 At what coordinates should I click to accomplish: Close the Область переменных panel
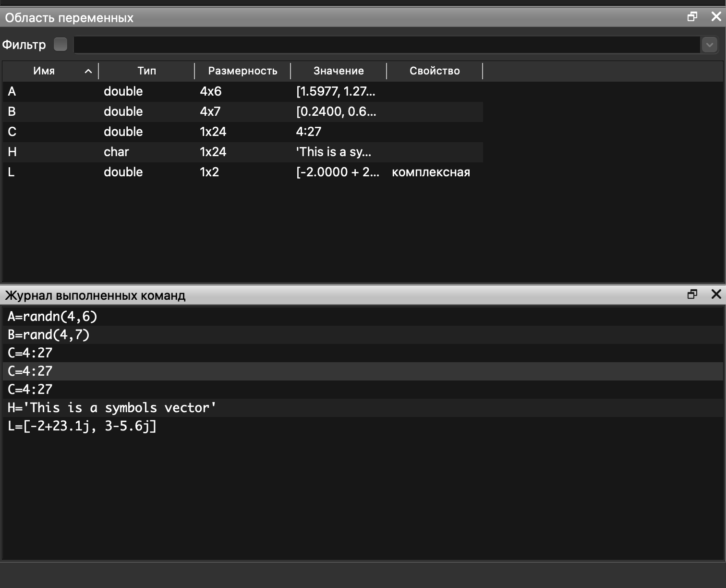click(716, 17)
